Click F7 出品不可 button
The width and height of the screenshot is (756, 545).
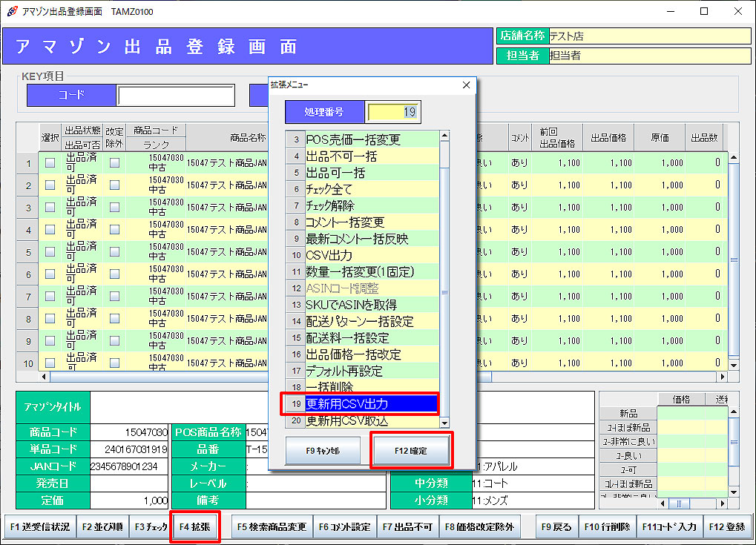tap(407, 527)
